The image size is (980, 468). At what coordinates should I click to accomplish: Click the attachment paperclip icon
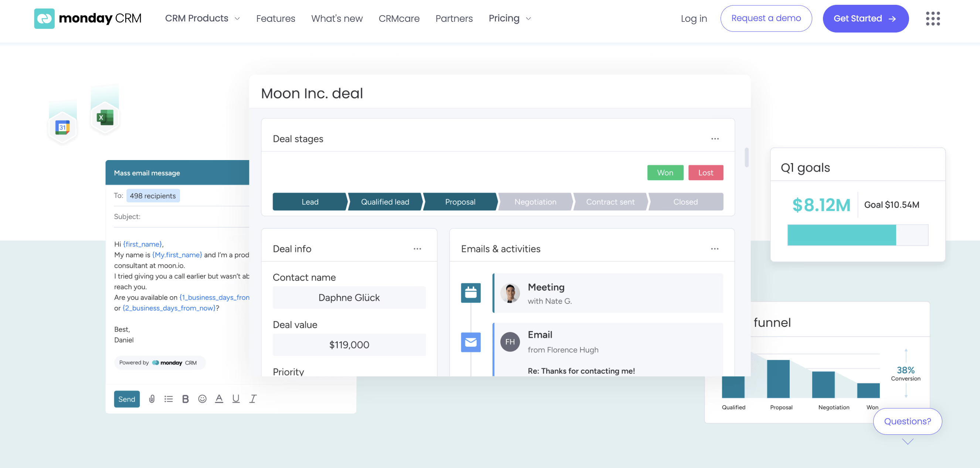(x=152, y=399)
